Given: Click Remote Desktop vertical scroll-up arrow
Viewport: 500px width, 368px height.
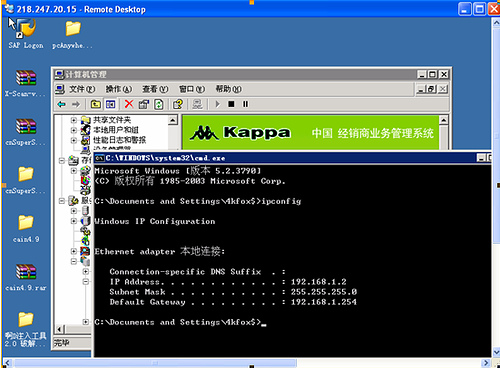Looking at the screenshot, I should [496, 23].
